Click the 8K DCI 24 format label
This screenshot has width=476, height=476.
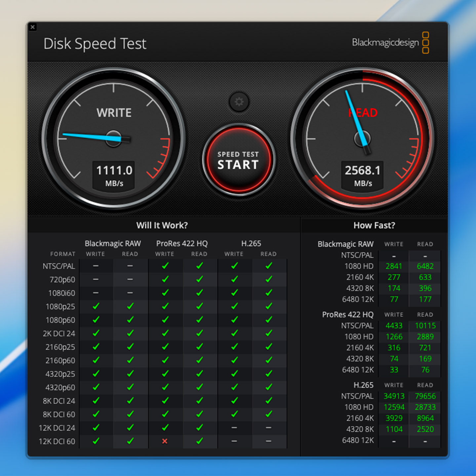pyautogui.click(x=59, y=401)
